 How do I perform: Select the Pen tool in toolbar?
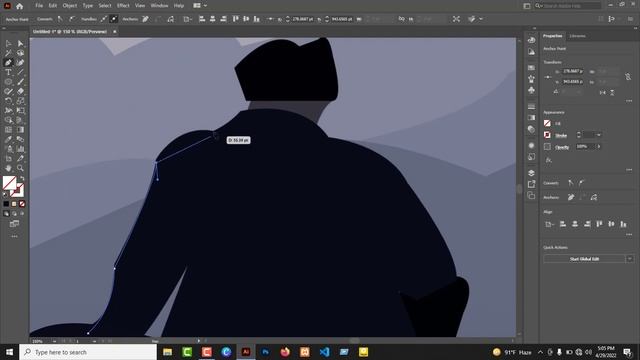[x=8, y=63]
